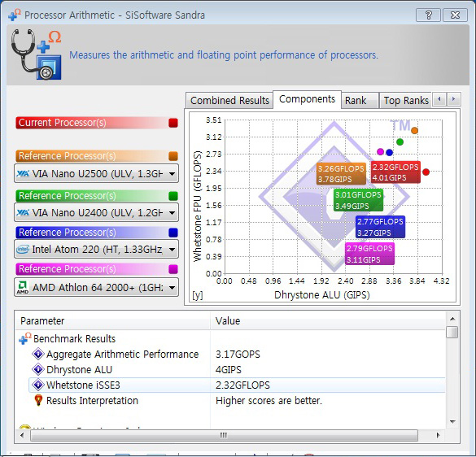
Task: Click the green Reference Processor color swatch
Action: click(173, 196)
